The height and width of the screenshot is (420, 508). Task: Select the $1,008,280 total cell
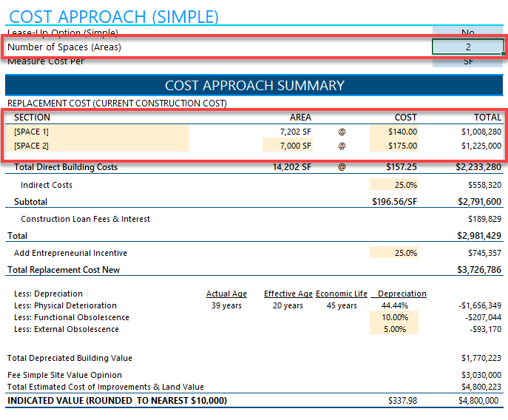481,132
